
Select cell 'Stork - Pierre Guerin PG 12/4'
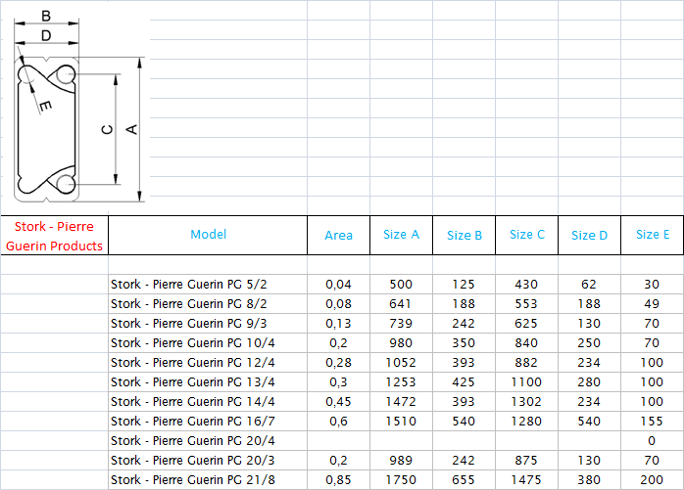(x=208, y=363)
